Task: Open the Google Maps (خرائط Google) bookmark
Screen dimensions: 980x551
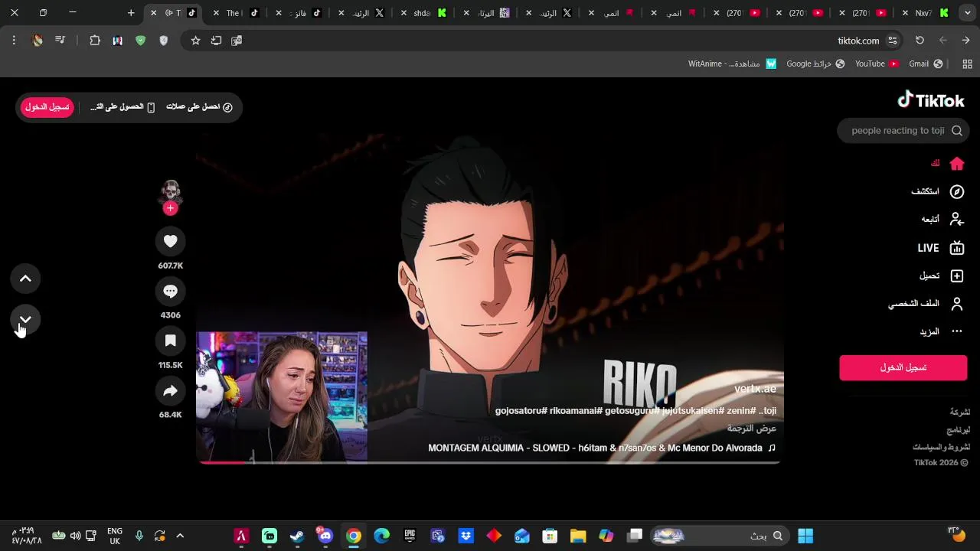Action: pos(815,64)
